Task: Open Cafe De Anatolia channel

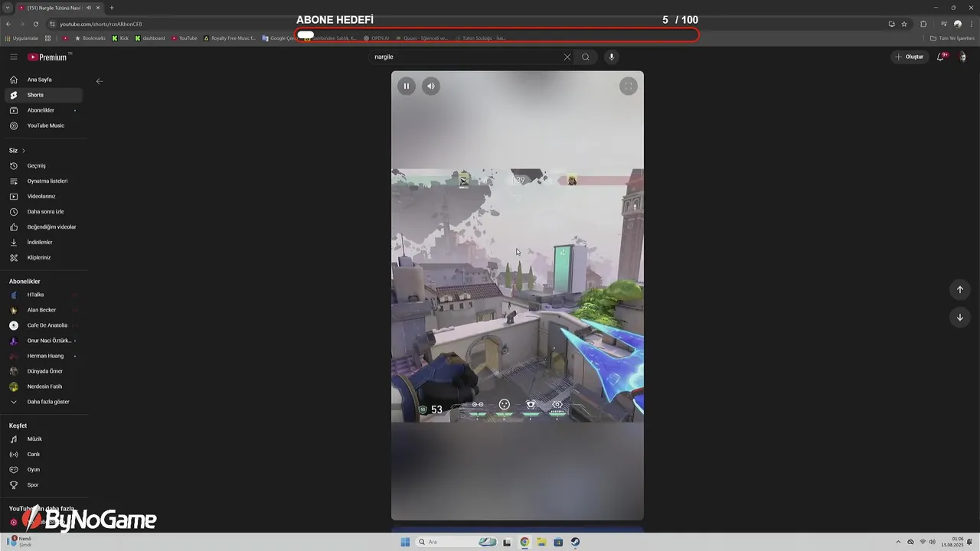Action: coord(44,325)
